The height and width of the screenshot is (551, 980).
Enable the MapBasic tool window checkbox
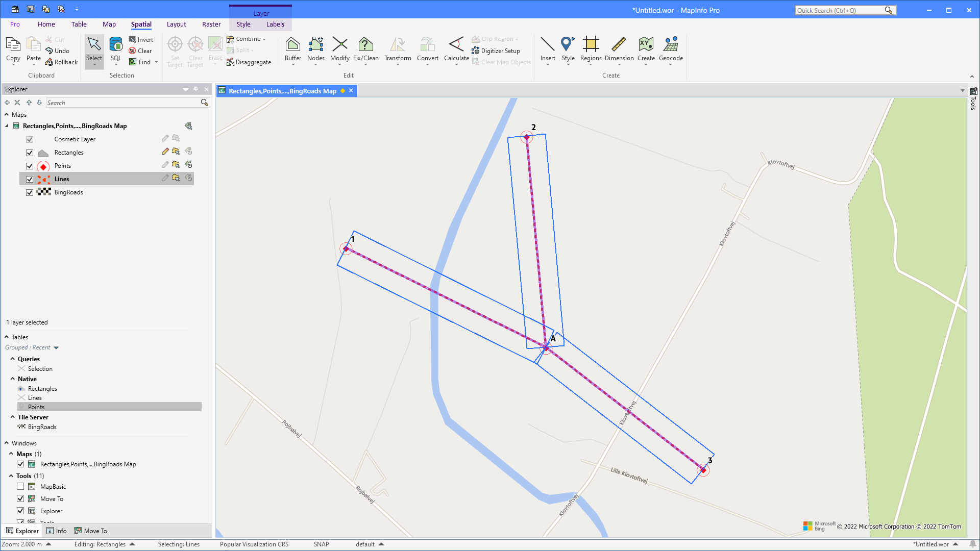(20, 487)
